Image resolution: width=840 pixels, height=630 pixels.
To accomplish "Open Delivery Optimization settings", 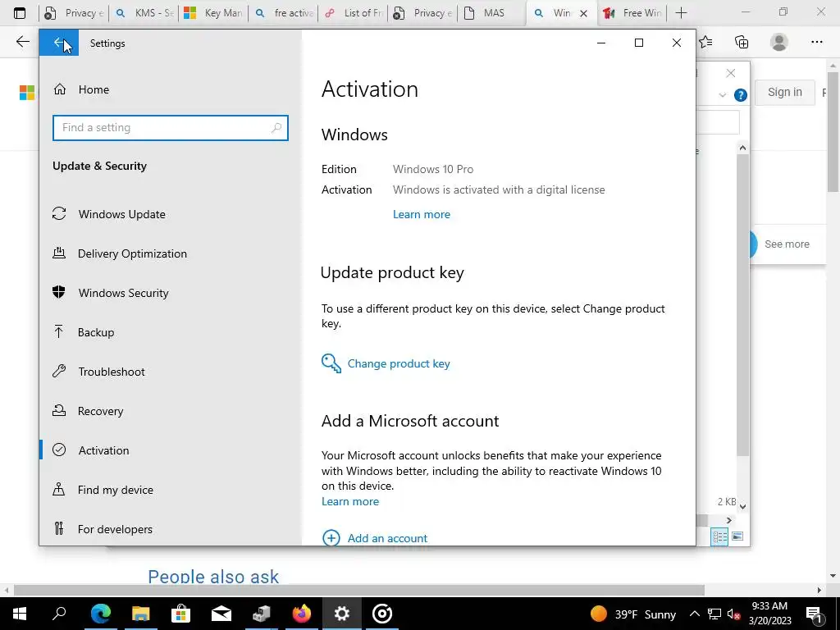I will 132,253.
